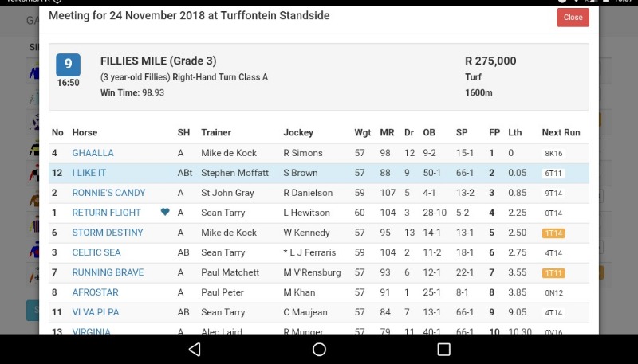Open GHAALLA horse profile link
This screenshot has height=364, width=638.
coord(93,153)
